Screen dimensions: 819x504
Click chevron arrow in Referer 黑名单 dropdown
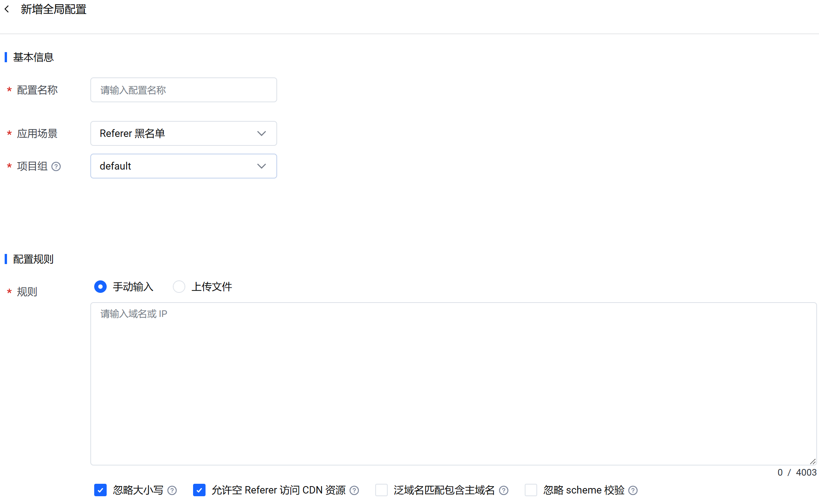click(x=262, y=133)
